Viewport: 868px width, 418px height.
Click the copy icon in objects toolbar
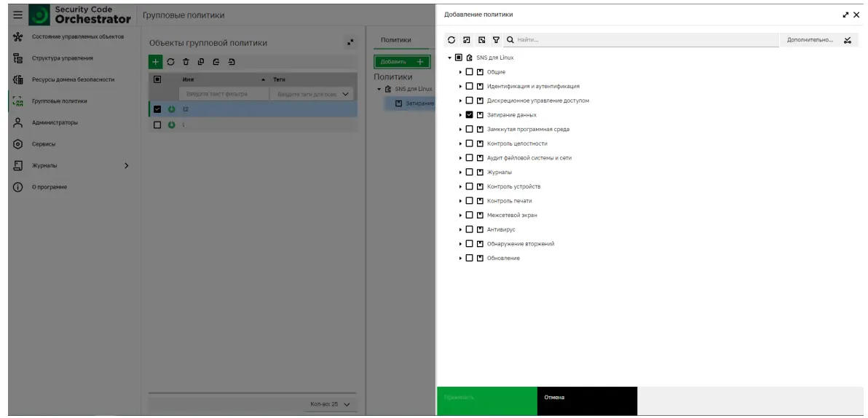[x=201, y=62]
